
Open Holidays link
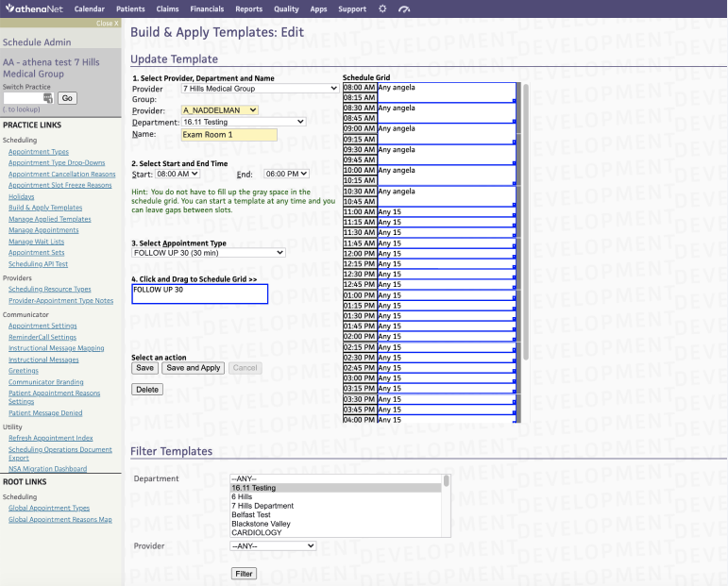22,196
